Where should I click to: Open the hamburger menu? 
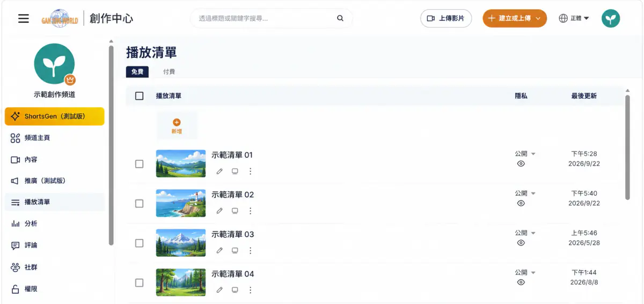pyautogui.click(x=24, y=19)
